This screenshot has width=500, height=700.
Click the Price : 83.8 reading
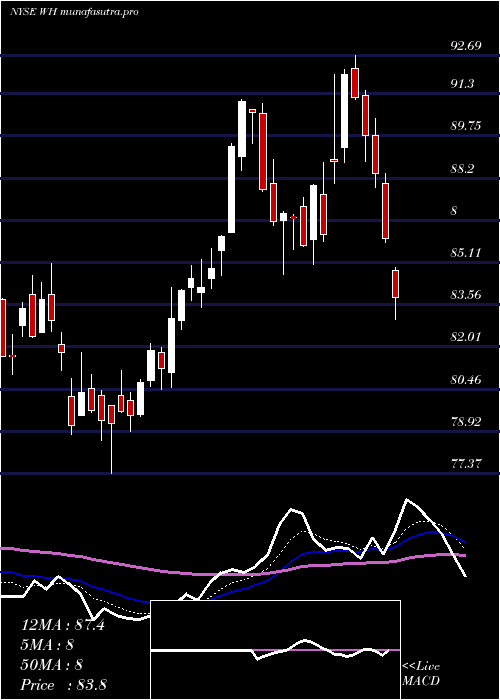[64, 685]
